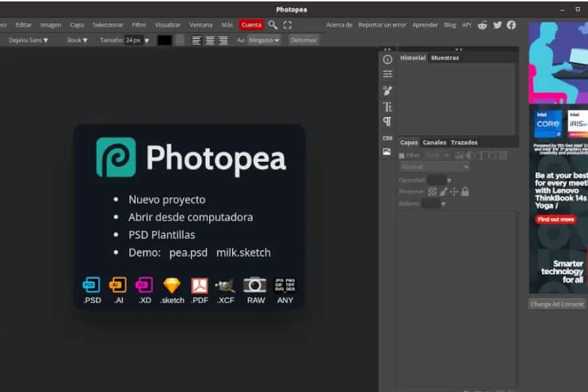This screenshot has height=392, width=588.
Task: Open the Normal blend mode dropdown
Action: click(x=434, y=167)
